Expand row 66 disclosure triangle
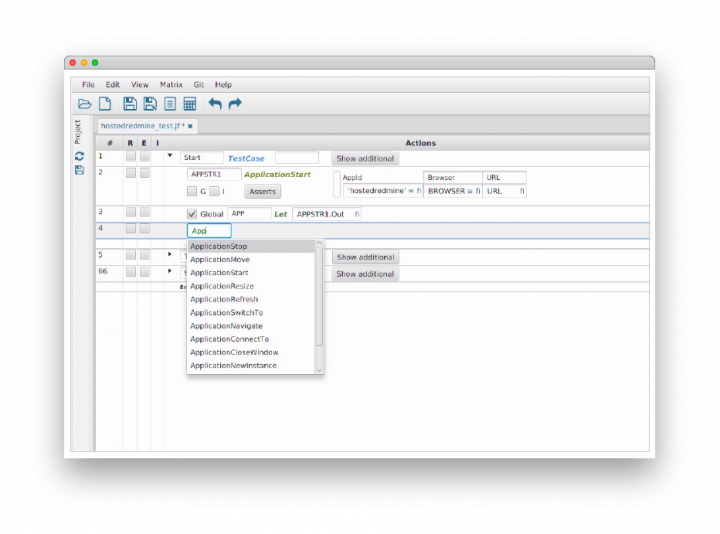 [x=170, y=271]
